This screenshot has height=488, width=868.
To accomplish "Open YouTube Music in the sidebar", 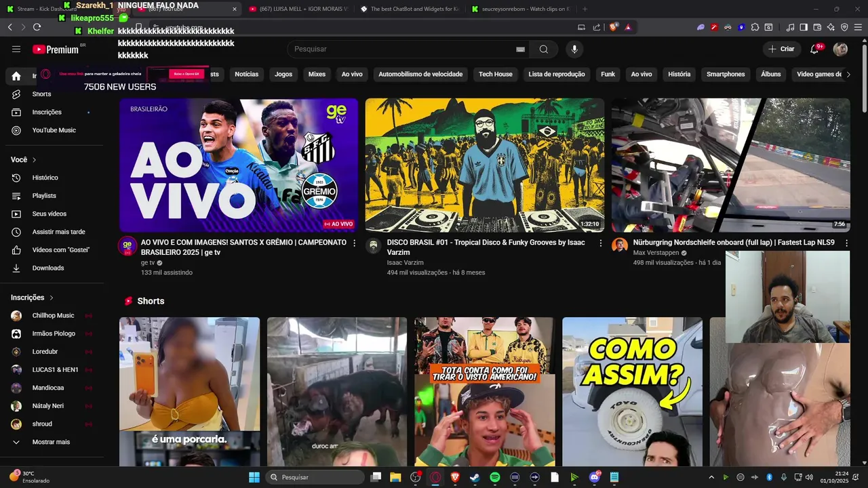I will (53, 130).
